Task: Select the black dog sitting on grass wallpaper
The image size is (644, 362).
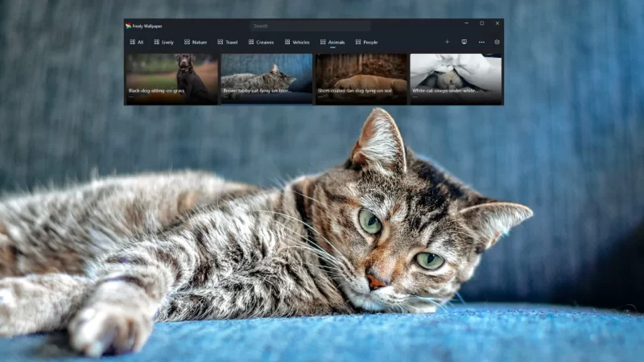Action: (x=171, y=79)
